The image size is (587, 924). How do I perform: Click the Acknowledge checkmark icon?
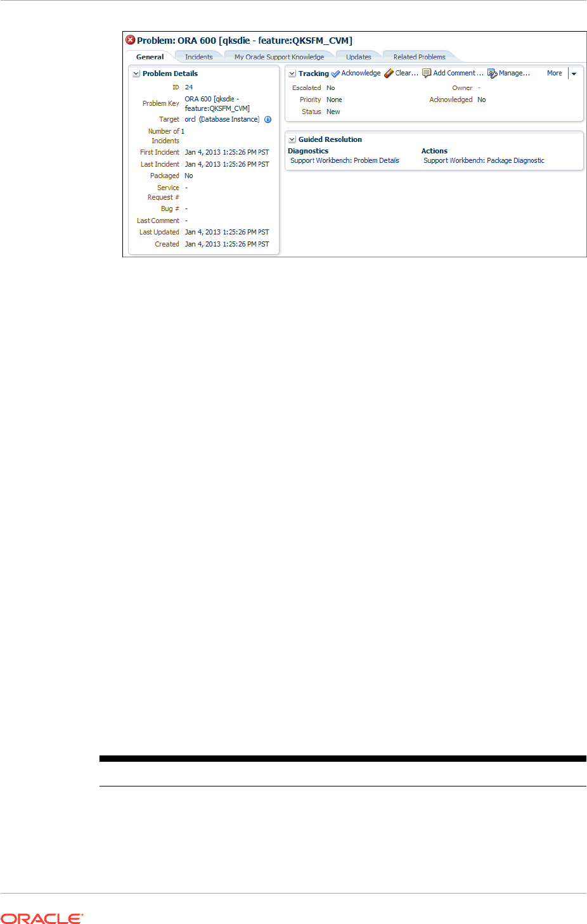(335, 74)
